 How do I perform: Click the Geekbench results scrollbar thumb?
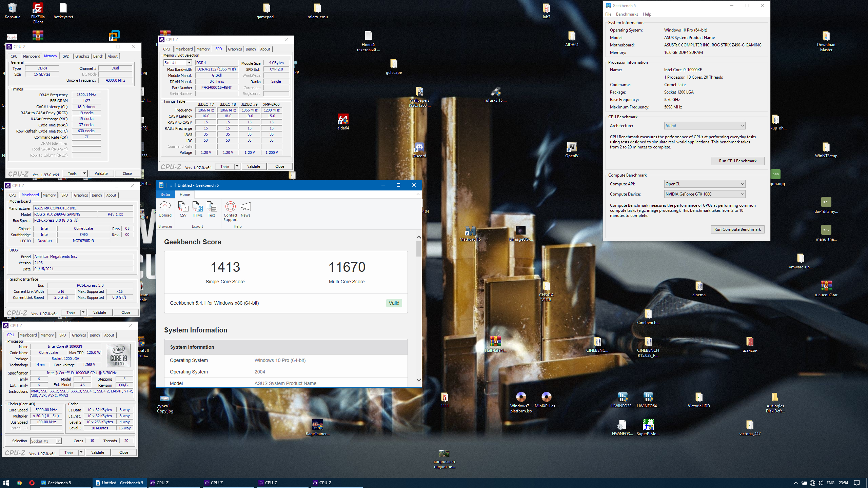click(x=419, y=249)
